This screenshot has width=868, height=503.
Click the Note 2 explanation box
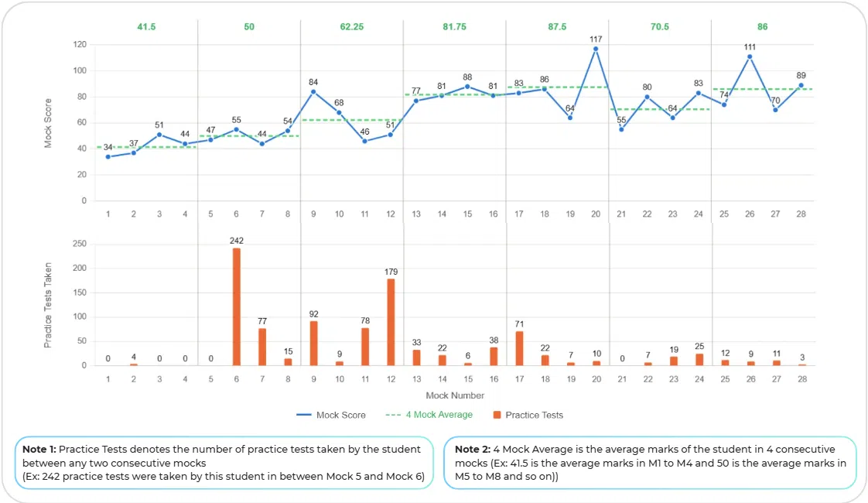651,463
